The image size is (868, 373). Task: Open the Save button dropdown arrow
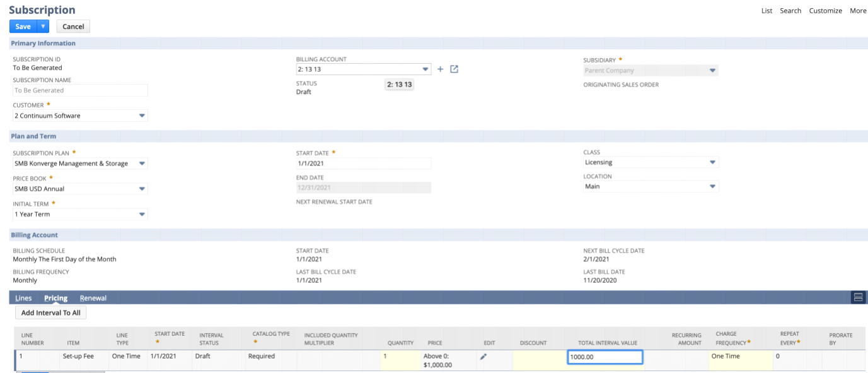click(x=43, y=27)
